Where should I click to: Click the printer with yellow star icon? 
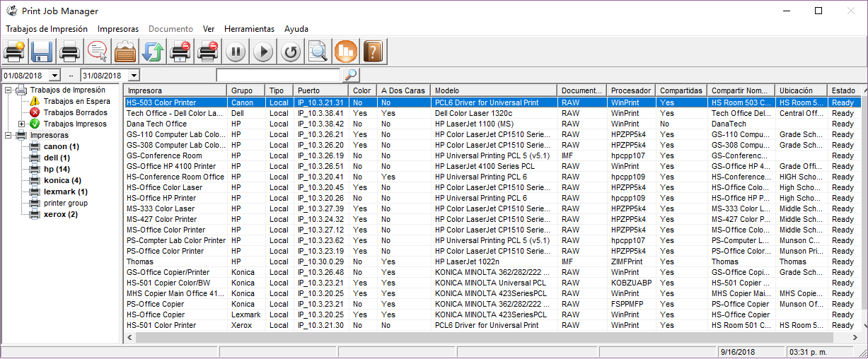15,52
